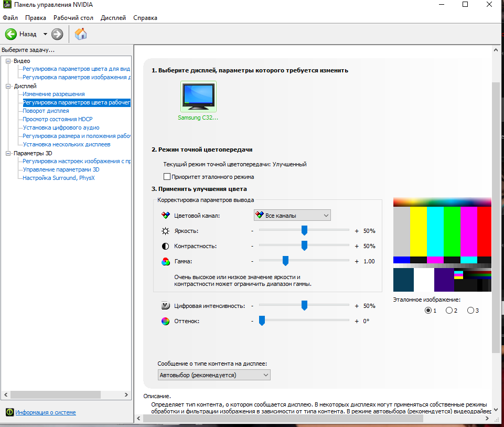Open the Все каналы color channel dropdown

point(292,216)
